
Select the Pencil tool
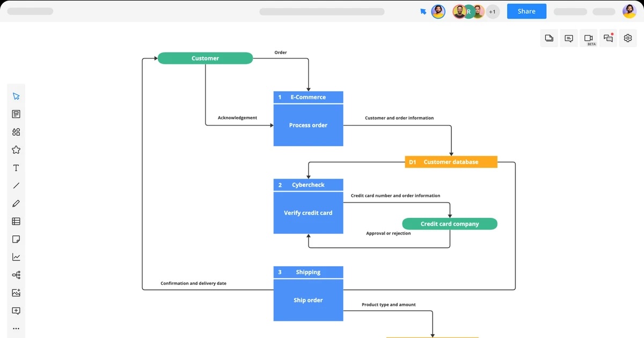click(x=16, y=203)
